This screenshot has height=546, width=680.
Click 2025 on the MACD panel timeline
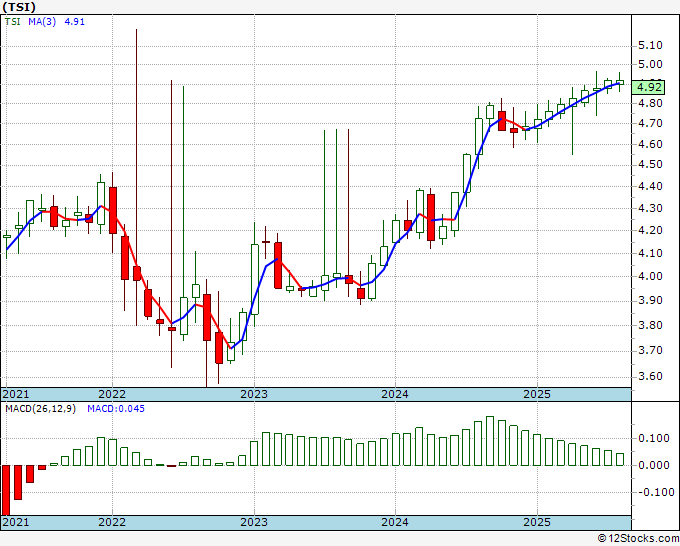(x=537, y=522)
